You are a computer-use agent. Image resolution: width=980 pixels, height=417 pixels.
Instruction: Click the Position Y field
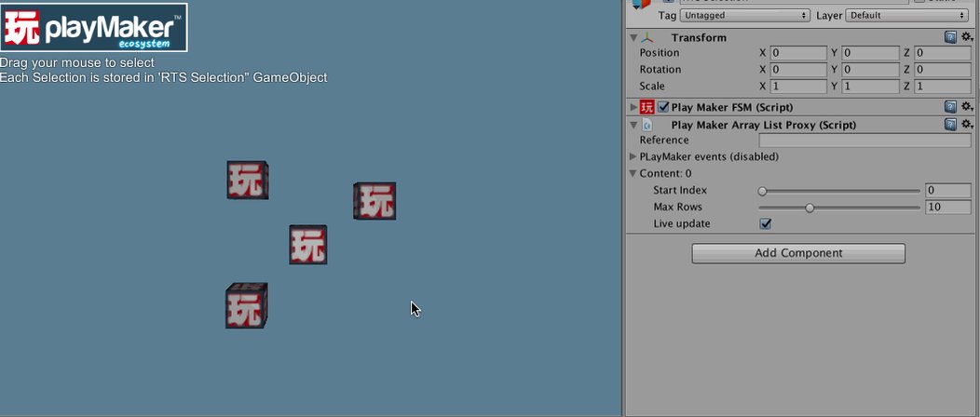[870, 53]
